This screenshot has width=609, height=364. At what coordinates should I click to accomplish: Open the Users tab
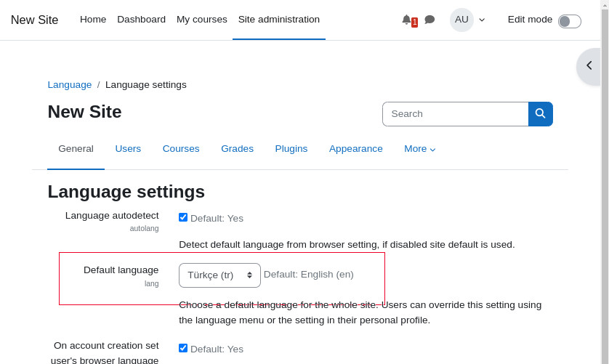coord(128,149)
